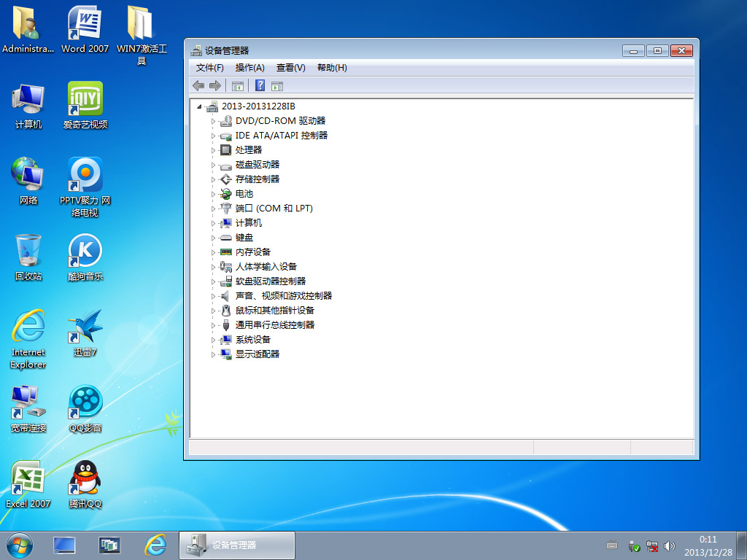Image resolution: width=747 pixels, height=560 pixels.
Task: Click the Forward arrow in Device Manager toolbar
Action: coord(215,86)
